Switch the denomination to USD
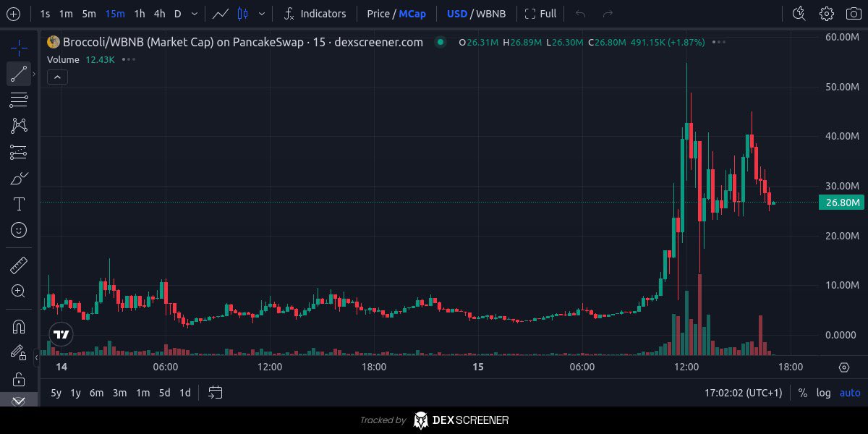Viewport: 868px width, 434px height. pyautogui.click(x=457, y=14)
